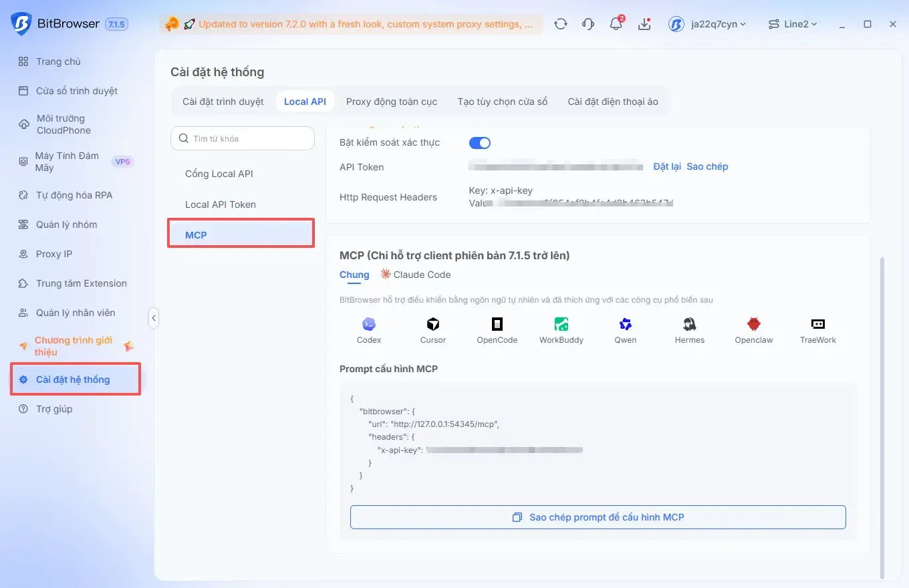Click the Tìm từ khóa search field
Viewport: 909px width, 588px height.
243,138
